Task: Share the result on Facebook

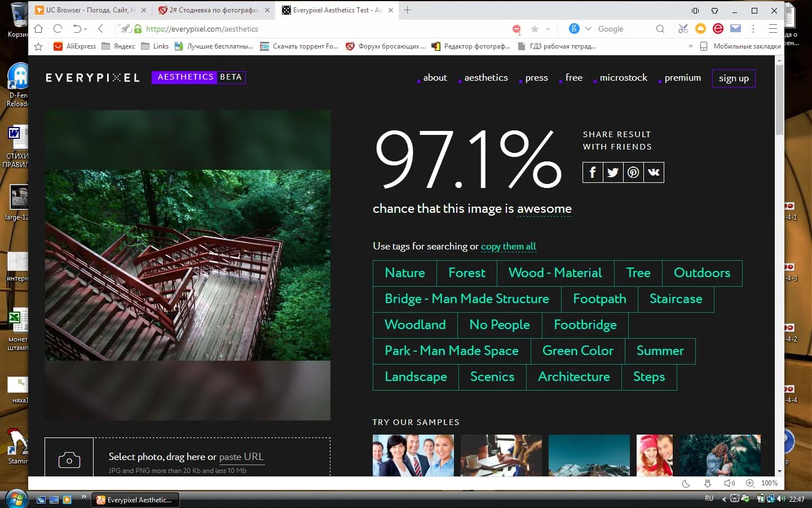Action: (592, 172)
